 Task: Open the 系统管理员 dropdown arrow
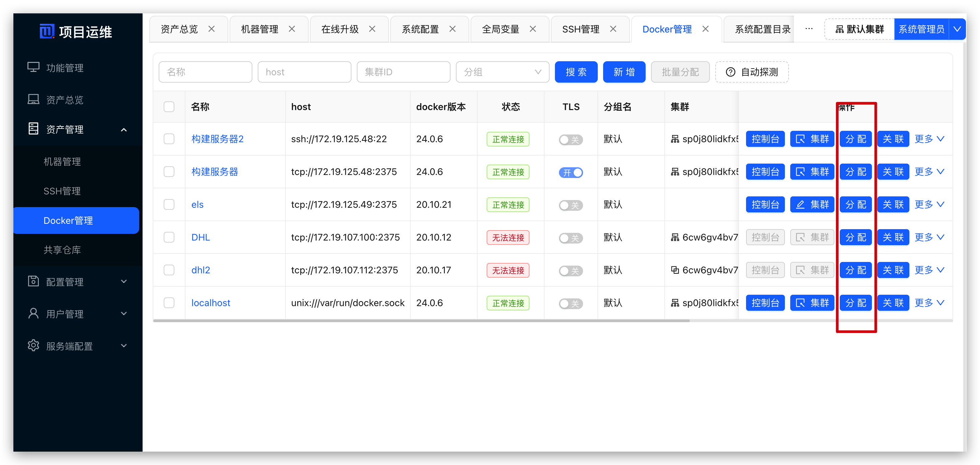(x=957, y=29)
